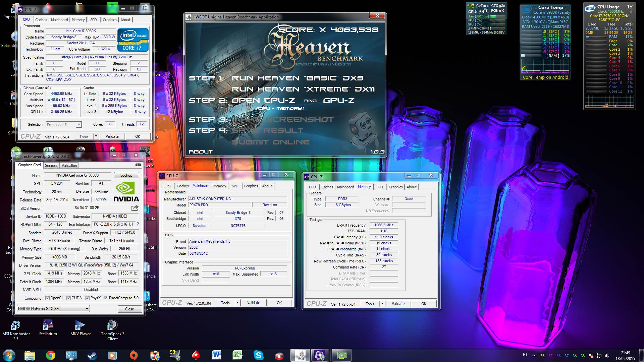This screenshot has height=362, width=644.
Task: Open Skype from the taskbar
Action: click(258, 355)
